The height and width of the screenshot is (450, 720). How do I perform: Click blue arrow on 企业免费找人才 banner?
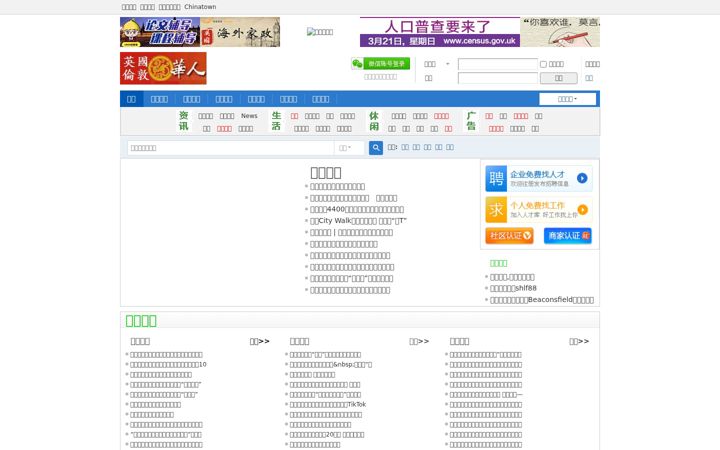pos(582,178)
